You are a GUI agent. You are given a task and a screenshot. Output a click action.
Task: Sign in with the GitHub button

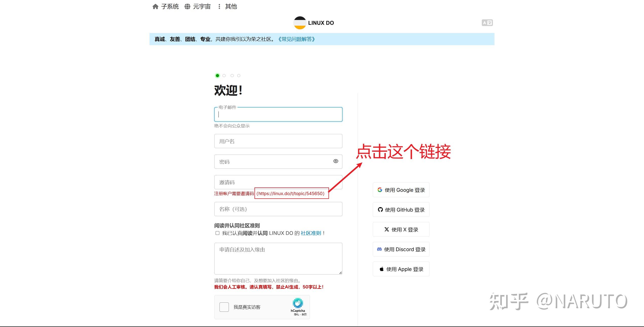tap(401, 210)
